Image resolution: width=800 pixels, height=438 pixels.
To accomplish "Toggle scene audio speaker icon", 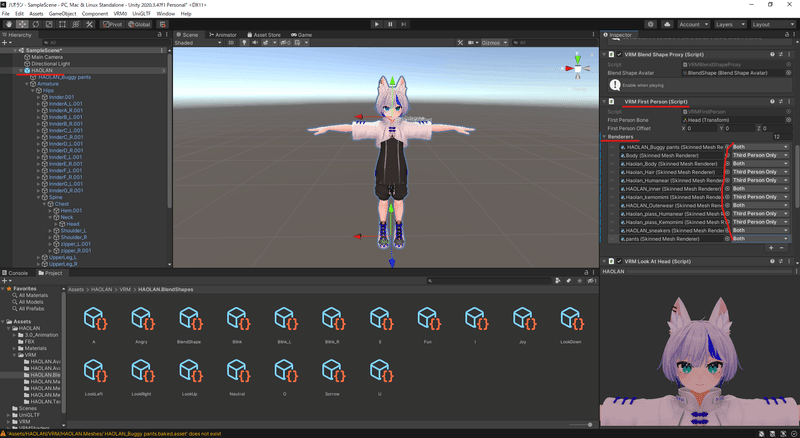I will 254,43.
